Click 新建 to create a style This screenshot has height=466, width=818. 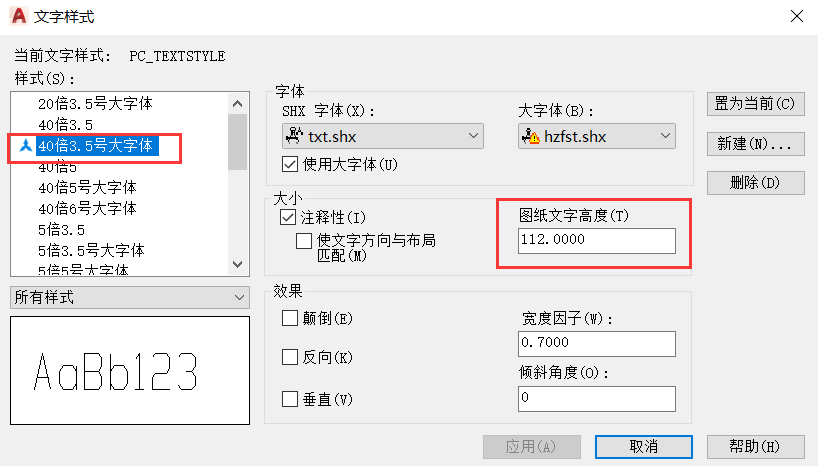pyautogui.click(x=755, y=144)
